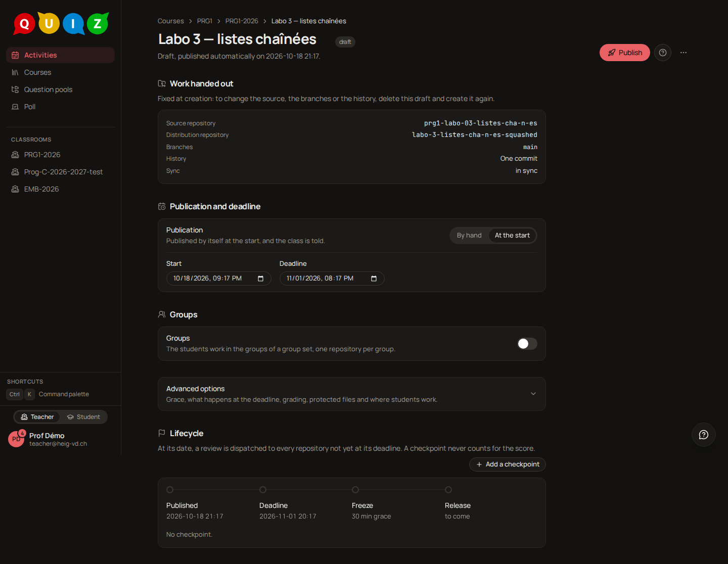Click the Release lifecycle marker
Screen dimensions: 728x564
[448, 490]
